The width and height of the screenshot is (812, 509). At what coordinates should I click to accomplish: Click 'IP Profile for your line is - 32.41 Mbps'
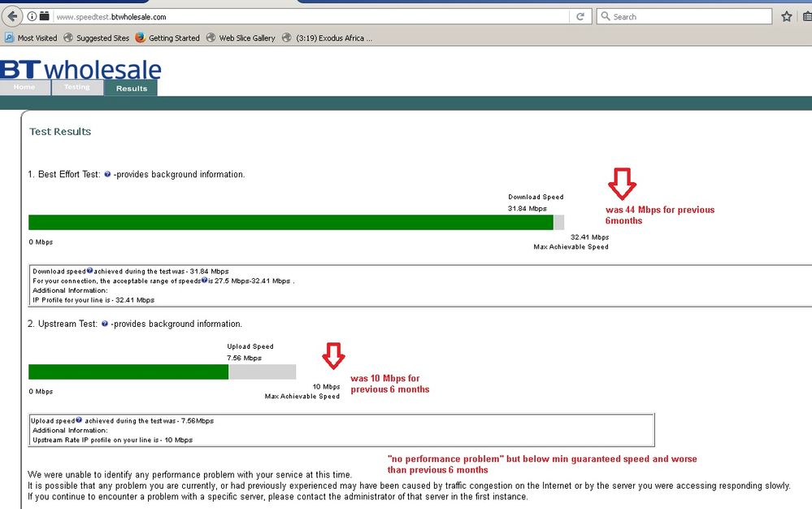(x=93, y=300)
